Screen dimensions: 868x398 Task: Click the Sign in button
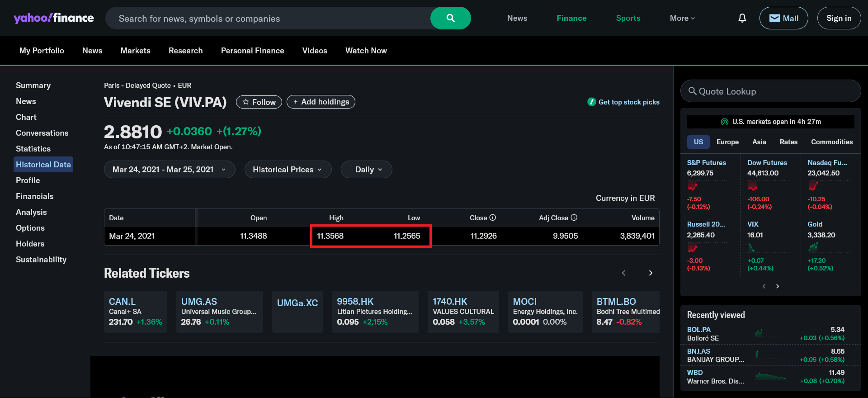(x=839, y=18)
